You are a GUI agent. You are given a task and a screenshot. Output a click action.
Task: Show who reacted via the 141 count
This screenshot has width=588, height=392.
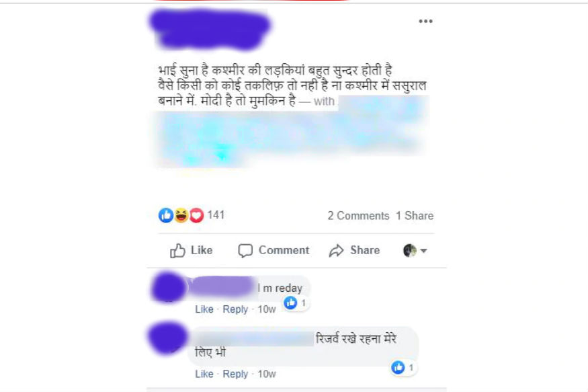pyautogui.click(x=216, y=215)
